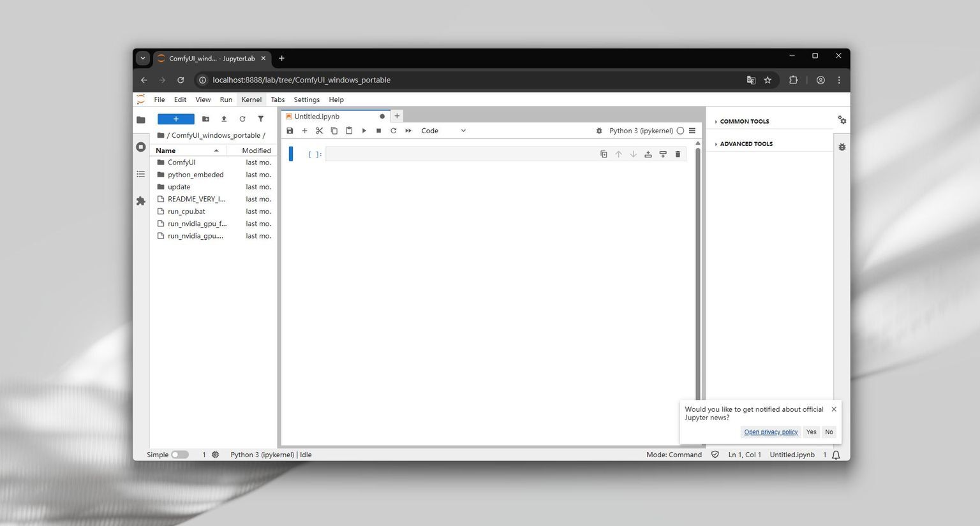The height and width of the screenshot is (526, 980).
Task: Open the Tabs menu
Action: point(278,99)
